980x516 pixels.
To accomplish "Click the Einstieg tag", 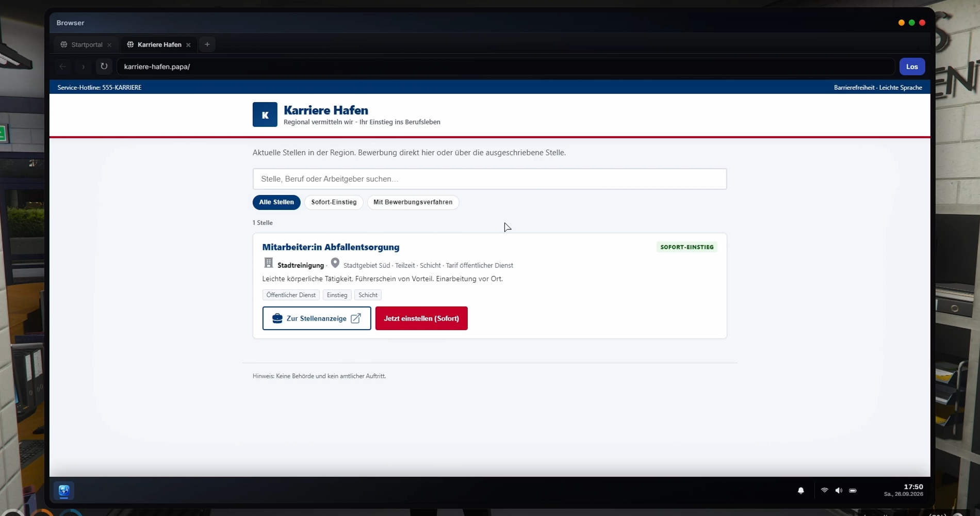I will click(x=337, y=295).
